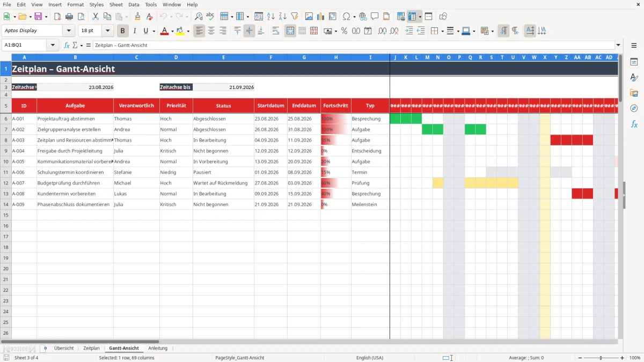
Task: Toggle align right
Action: (x=223, y=31)
